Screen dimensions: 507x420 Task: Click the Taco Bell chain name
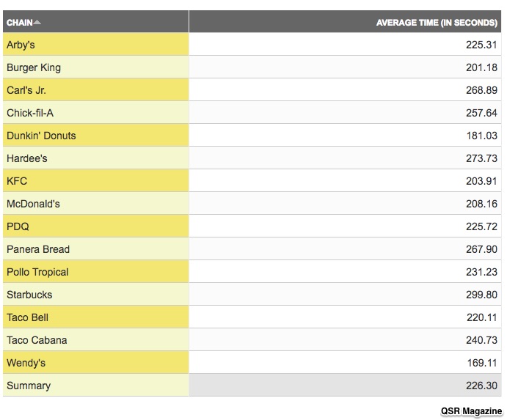pyautogui.click(x=27, y=317)
